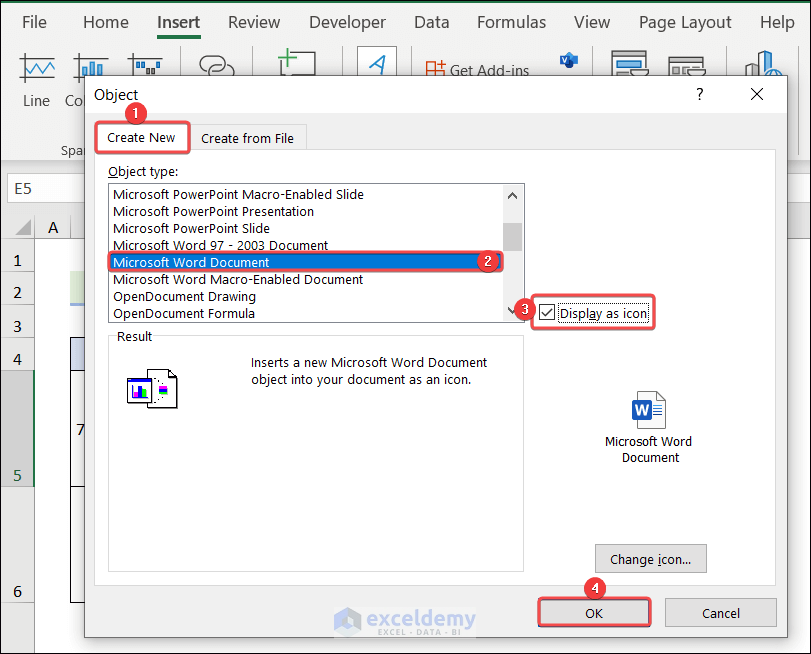Click the Link icon in ribbon
Image resolution: width=811 pixels, height=654 pixels.
(217, 65)
